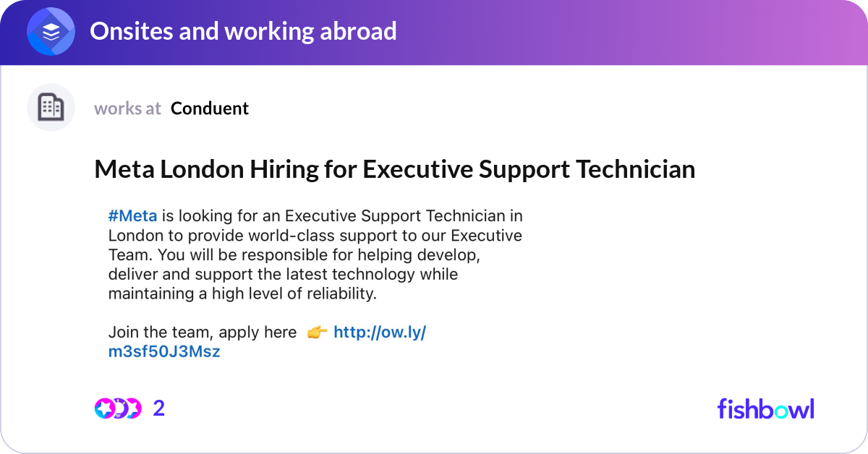Screen dimensions: 868x454
Task: Click the Conduent company name
Action: point(209,108)
